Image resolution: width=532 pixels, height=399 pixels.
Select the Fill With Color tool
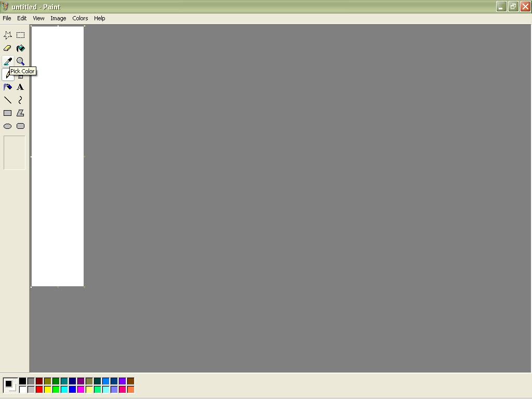tap(20, 48)
